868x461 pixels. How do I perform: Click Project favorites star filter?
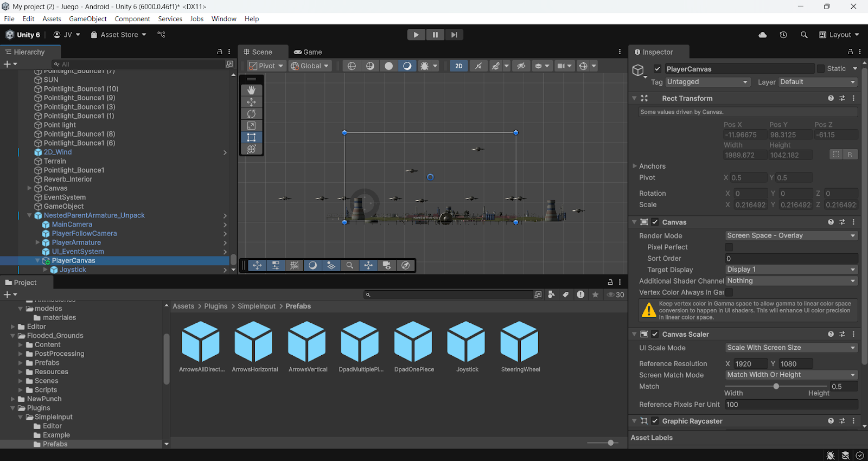(x=596, y=294)
